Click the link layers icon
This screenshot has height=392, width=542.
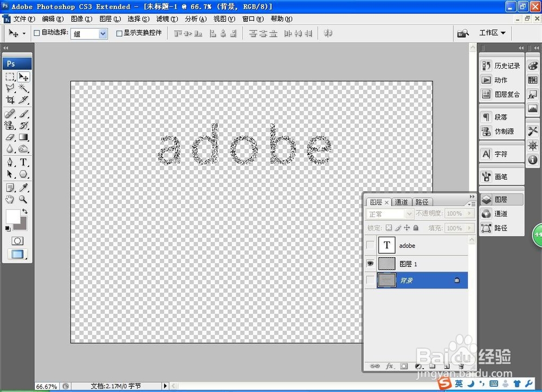coord(375,366)
